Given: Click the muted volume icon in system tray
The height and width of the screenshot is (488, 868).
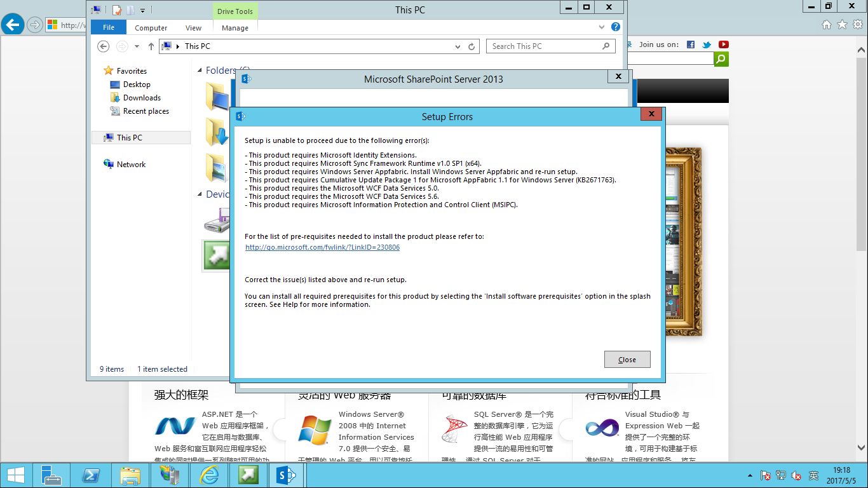Looking at the screenshot, I should coord(796,475).
